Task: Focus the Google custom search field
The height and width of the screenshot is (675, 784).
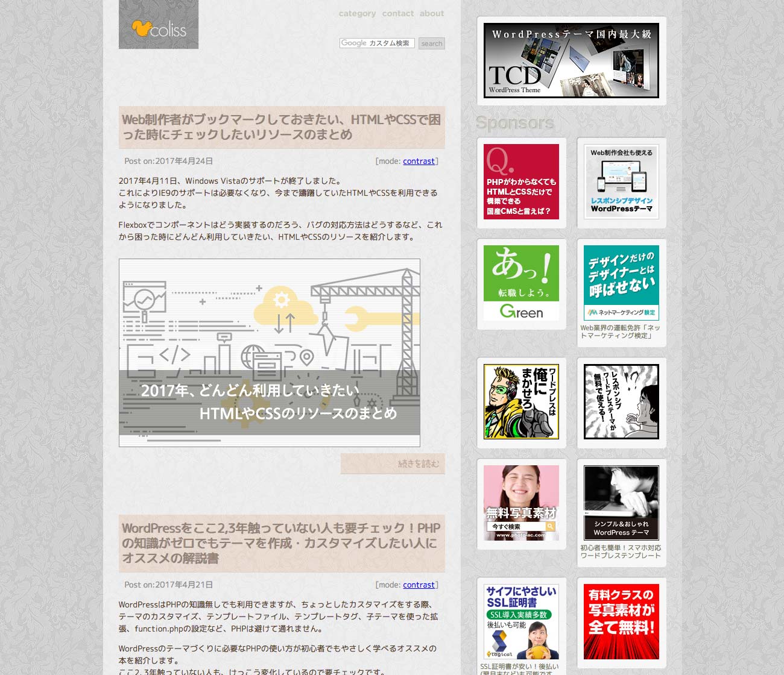Action: [x=376, y=43]
